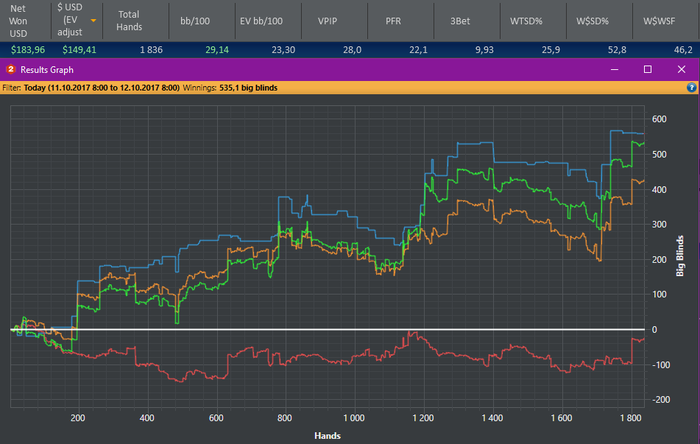Sort by Net Won USD column
700x444 pixels.
18,21
